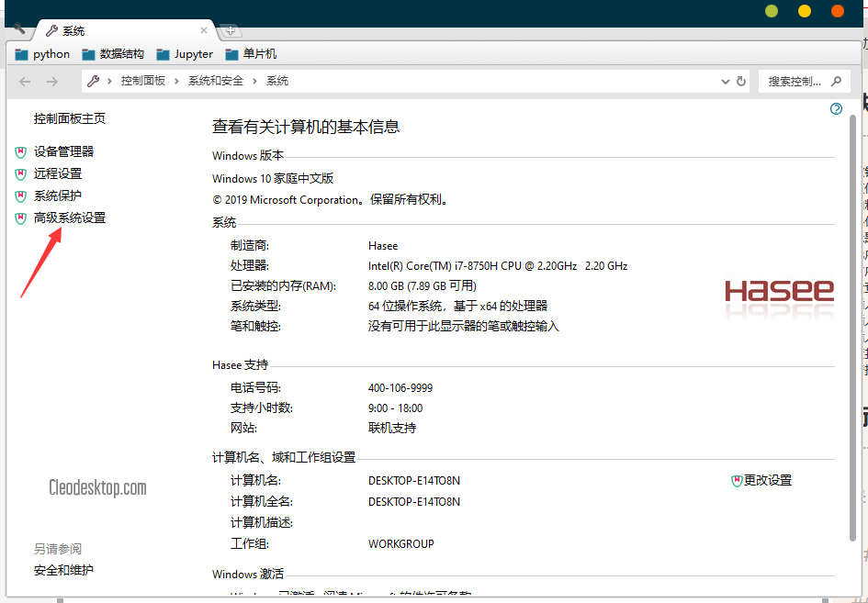Click shield icon next to 更改设置

pos(737,481)
